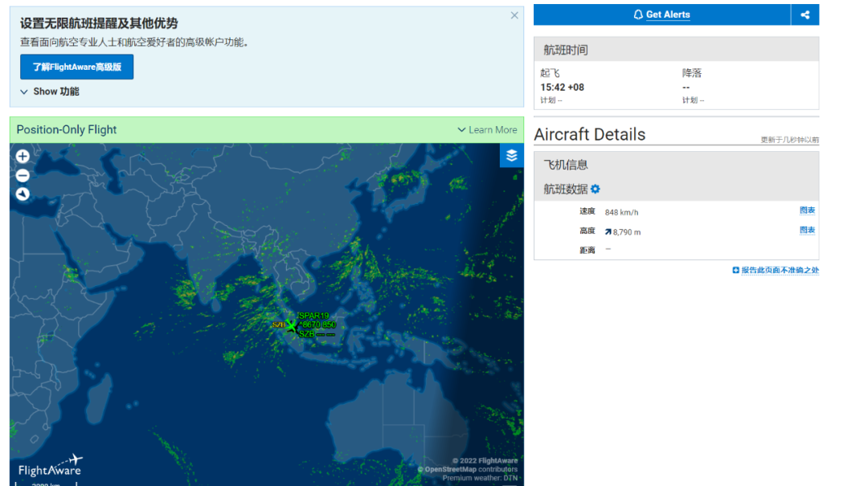Click the SPAR19 flight label on map

pos(313,316)
